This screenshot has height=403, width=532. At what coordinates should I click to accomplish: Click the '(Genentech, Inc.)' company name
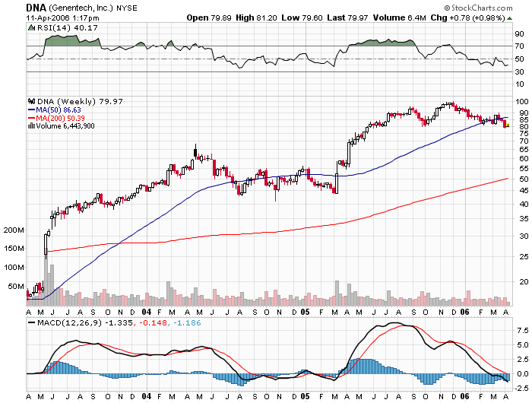(x=81, y=8)
